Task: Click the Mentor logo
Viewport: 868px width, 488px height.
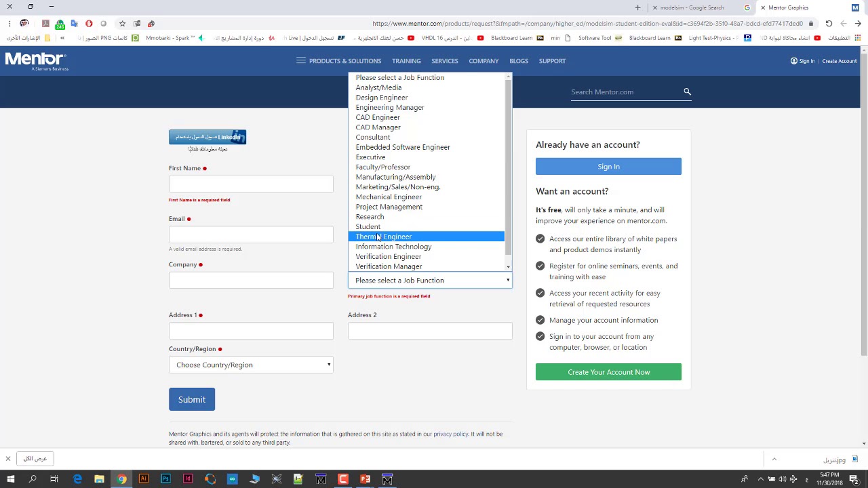Action: 37,61
